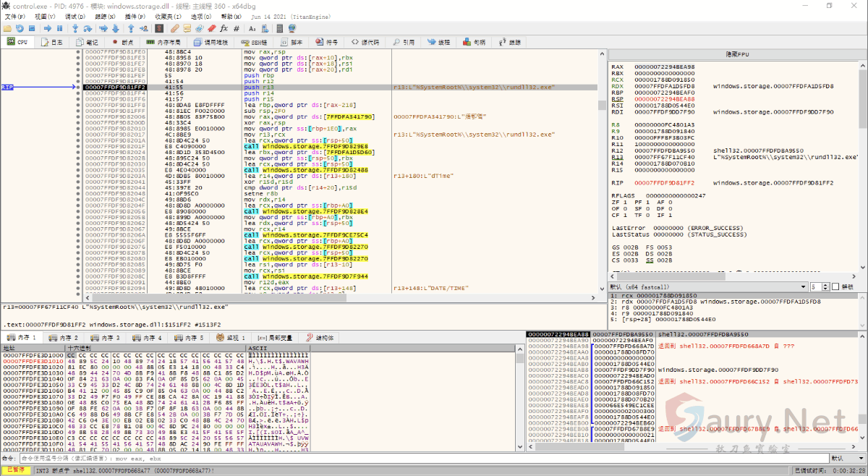Image resolution: width=868 pixels, height=476 pixels.
Task: Switch to the 内存 2 dump tab
Action: [x=65, y=338]
